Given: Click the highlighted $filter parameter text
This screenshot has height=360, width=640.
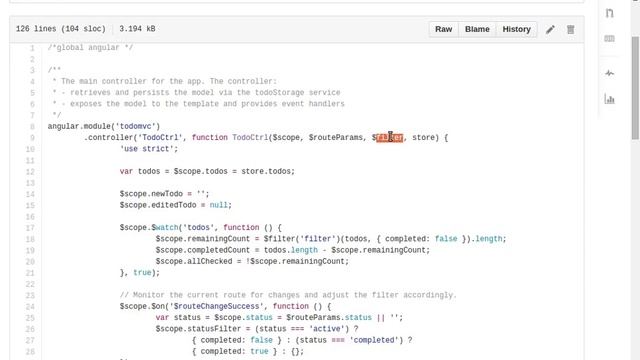Looking at the screenshot, I should coord(388,138).
